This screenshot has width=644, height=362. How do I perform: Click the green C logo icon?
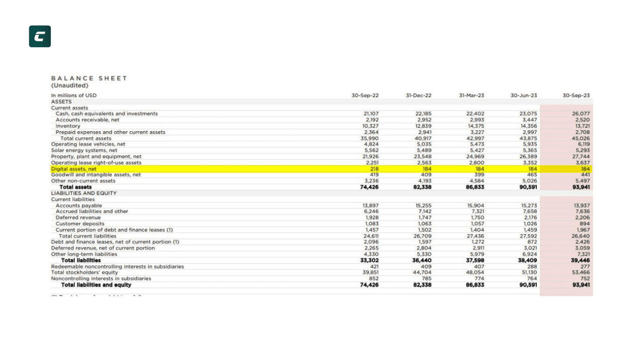(x=40, y=36)
